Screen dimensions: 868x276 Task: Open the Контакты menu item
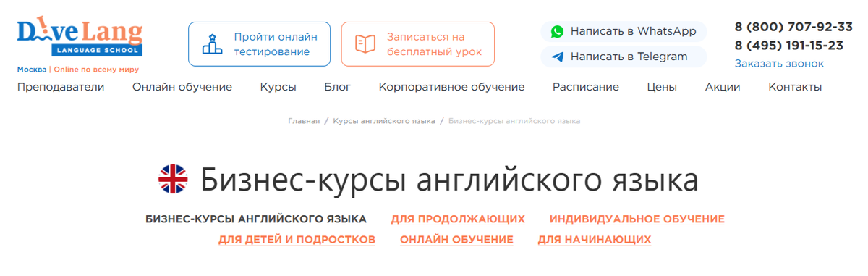click(x=795, y=87)
